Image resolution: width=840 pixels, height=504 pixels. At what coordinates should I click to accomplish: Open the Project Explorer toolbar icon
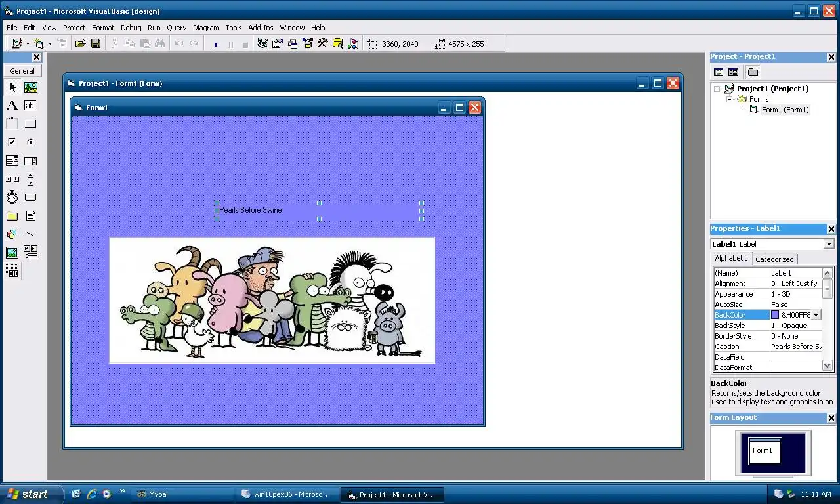tap(262, 44)
